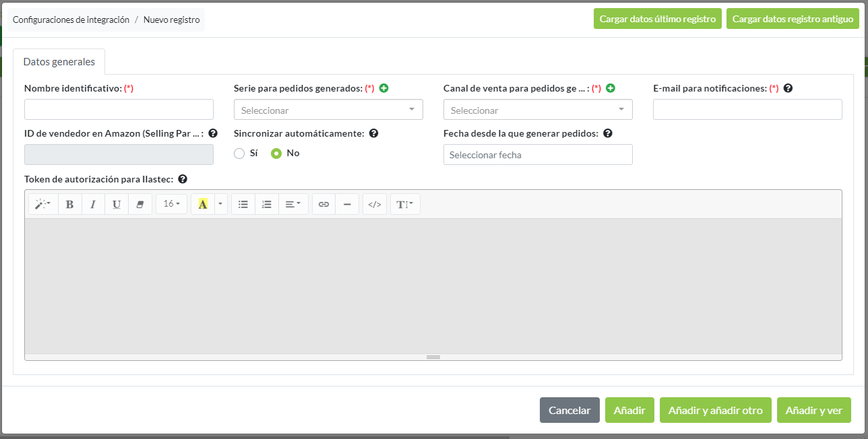Select "Sí" for Sincronizar automáticamente
Image resolution: width=868 pixels, height=439 pixels.
pyautogui.click(x=239, y=154)
